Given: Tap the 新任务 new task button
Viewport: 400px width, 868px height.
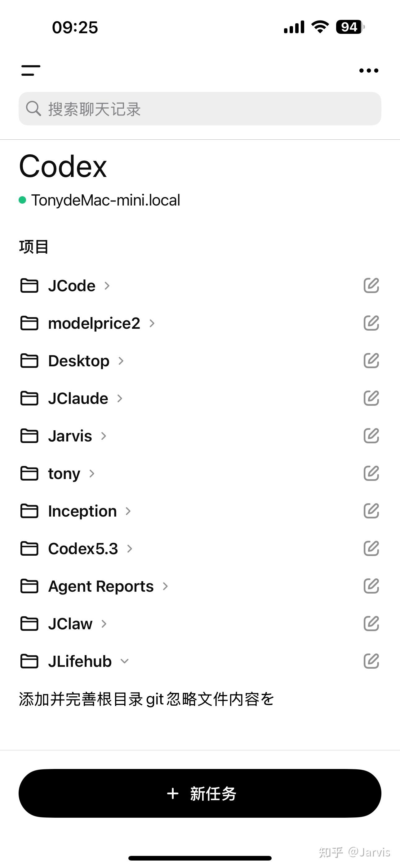Looking at the screenshot, I should click(200, 793).
